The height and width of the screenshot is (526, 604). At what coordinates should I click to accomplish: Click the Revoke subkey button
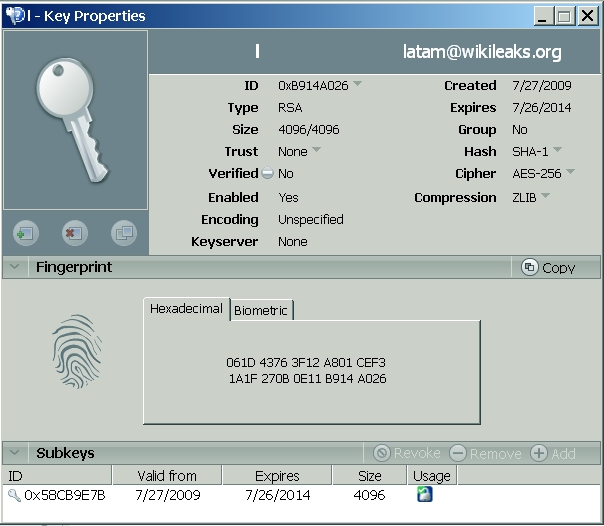[x=407, y=453]
